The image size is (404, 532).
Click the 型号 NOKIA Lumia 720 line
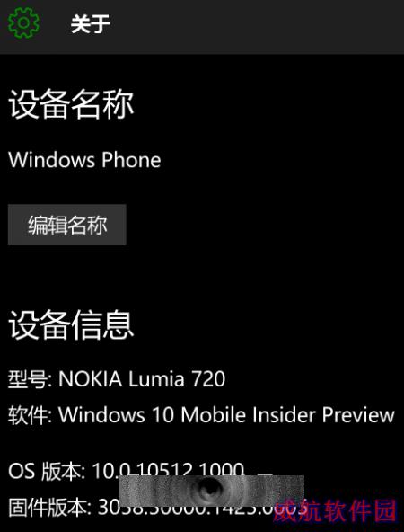tap(117, 379)
